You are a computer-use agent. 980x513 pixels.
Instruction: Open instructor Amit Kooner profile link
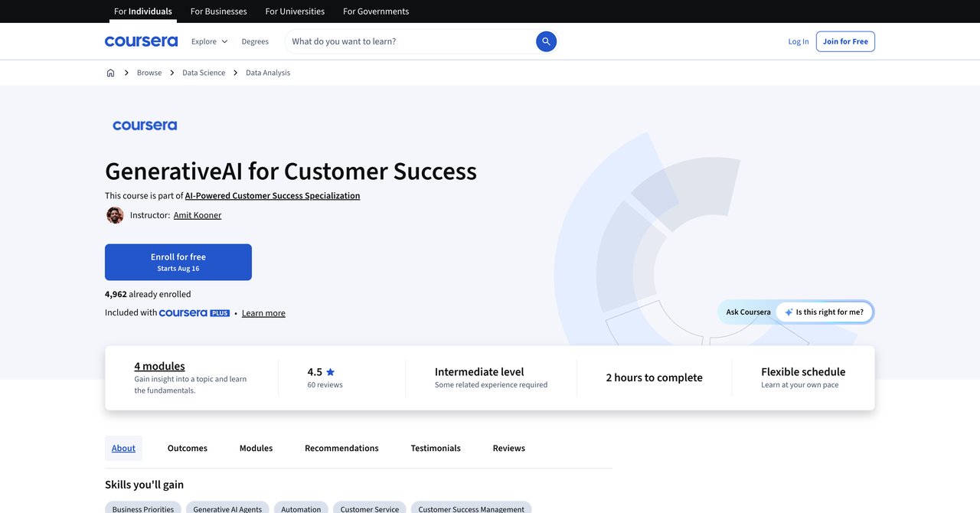[198, 215]
